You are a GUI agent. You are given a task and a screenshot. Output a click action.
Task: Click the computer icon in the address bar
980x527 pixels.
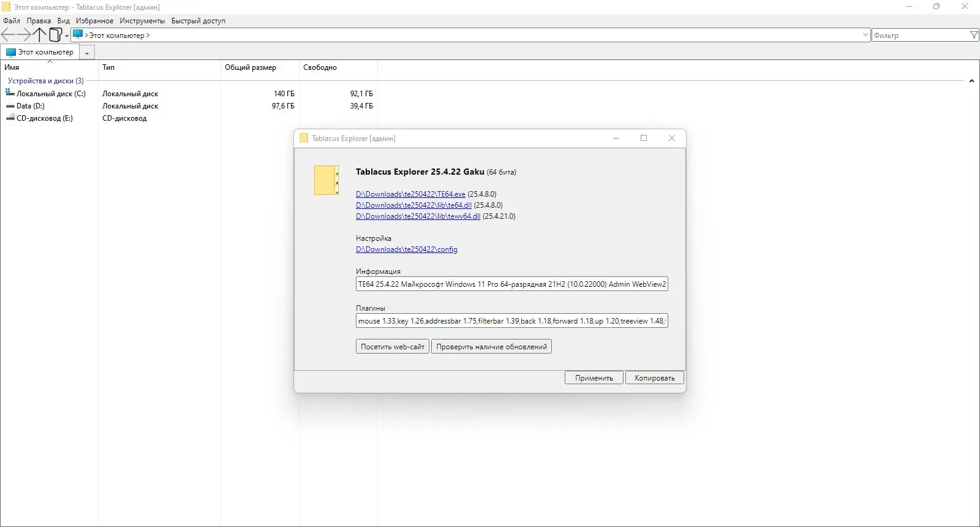click(78, 35)
